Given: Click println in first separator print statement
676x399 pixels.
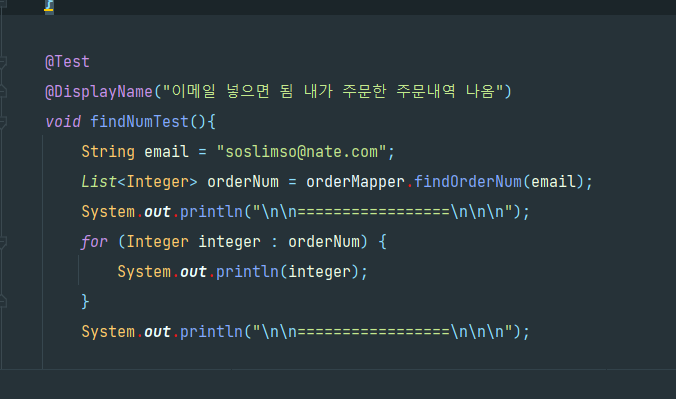Looking at the screenshot, I should click(x=211, y=212).
